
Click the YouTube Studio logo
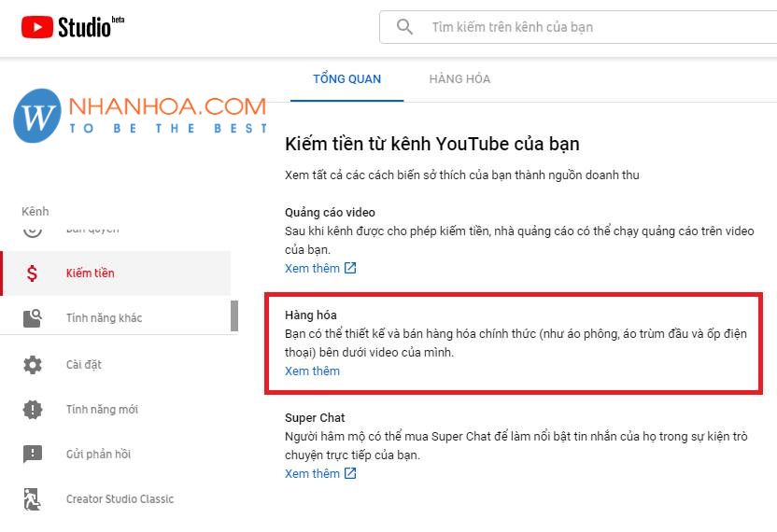click(71, 27)
